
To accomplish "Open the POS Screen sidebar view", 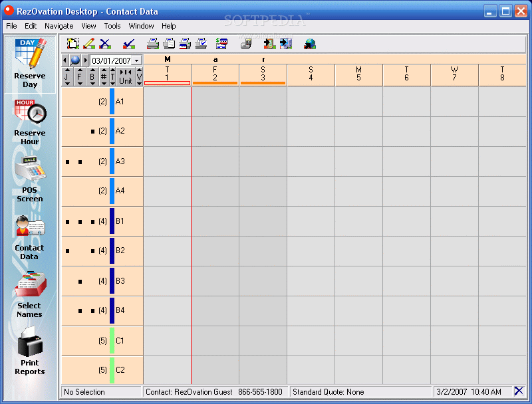I will click(30, 179).
